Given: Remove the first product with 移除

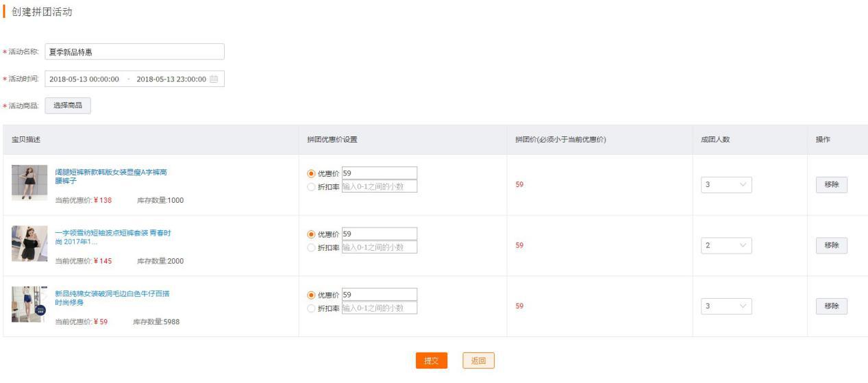Looking at the screenshot, I should tap(831, 185).
